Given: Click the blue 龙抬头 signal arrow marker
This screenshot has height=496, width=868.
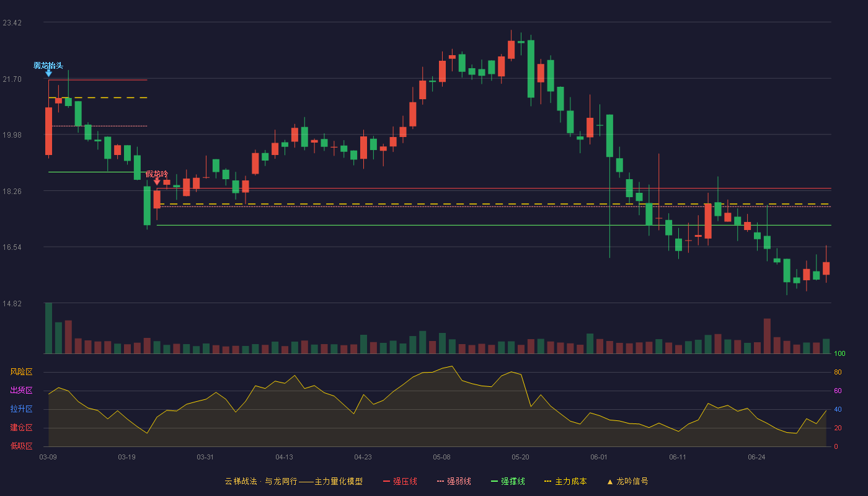Looking at the screenshot, I should tap(48, 73).
